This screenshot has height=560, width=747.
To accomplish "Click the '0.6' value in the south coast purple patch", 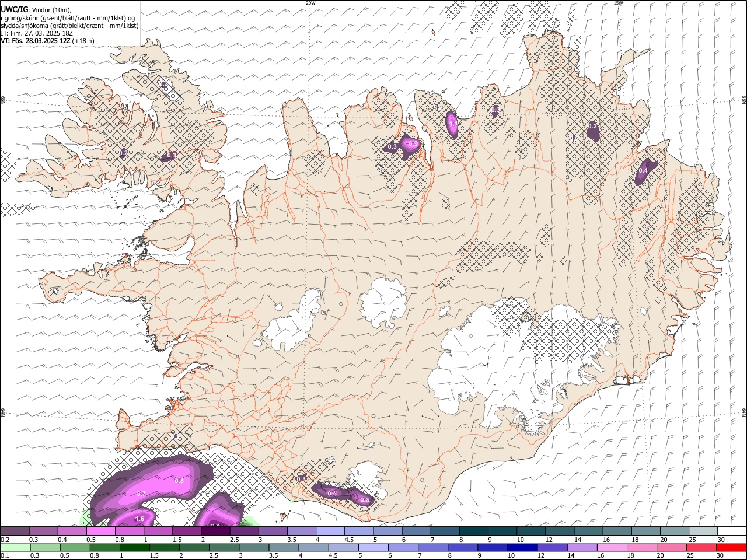I will pos(365,500).
